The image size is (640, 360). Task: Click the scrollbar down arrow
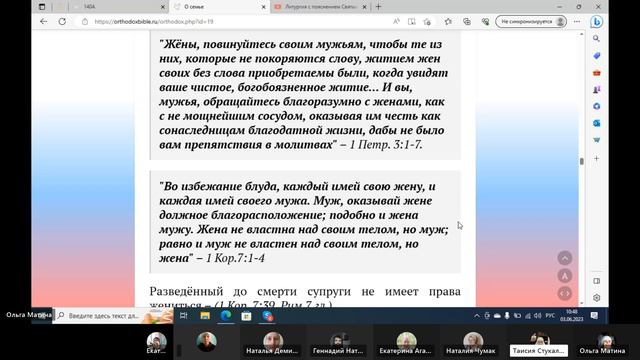click(x=582, y=303)
